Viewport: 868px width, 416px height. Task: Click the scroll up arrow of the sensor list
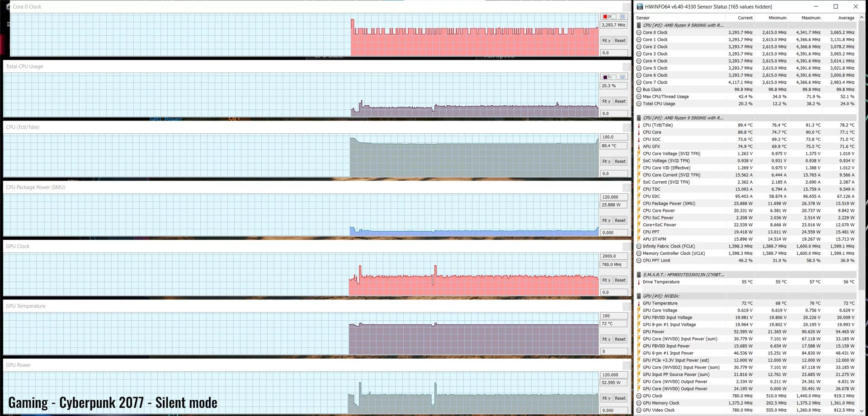(x=861, y=17)
